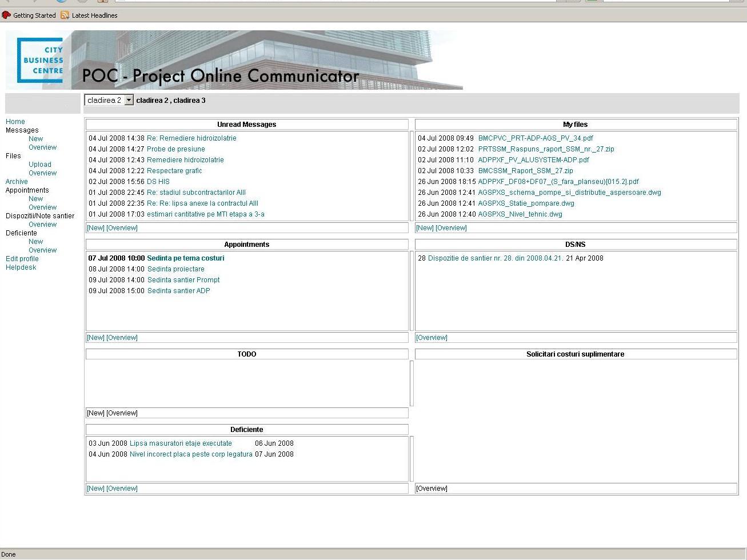This screenshot has height=560, width=747.
Task: Open file AGSPXS_Nivel_tehnic.dwg
Action: 520,214
